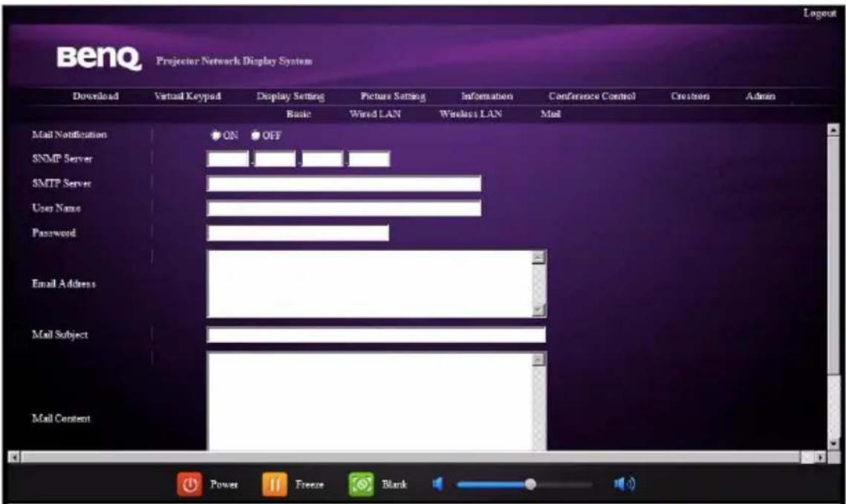Image resolution: width=846 pixels, height=504 pixels.
Task: Open the Information page
Action: [x=487, y=96]
